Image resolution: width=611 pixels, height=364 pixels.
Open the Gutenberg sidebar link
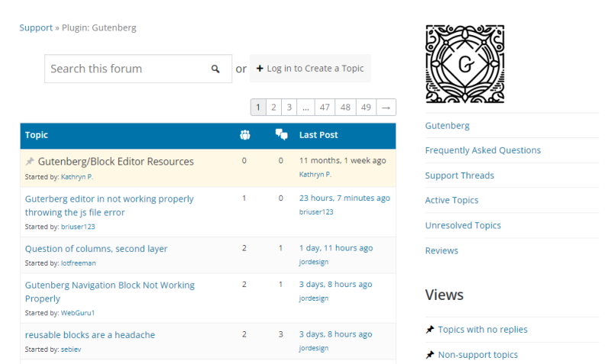point(448,126)
